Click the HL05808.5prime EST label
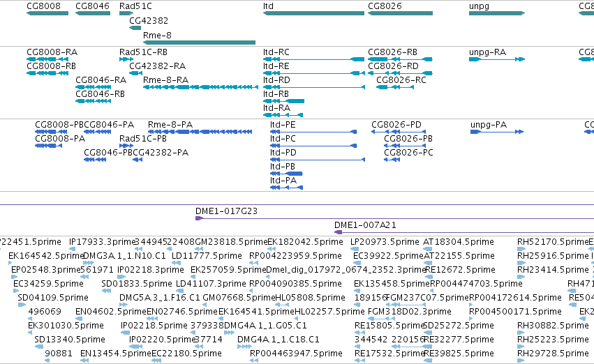This screenshot has width=594, height=364. tap(310, 298)
